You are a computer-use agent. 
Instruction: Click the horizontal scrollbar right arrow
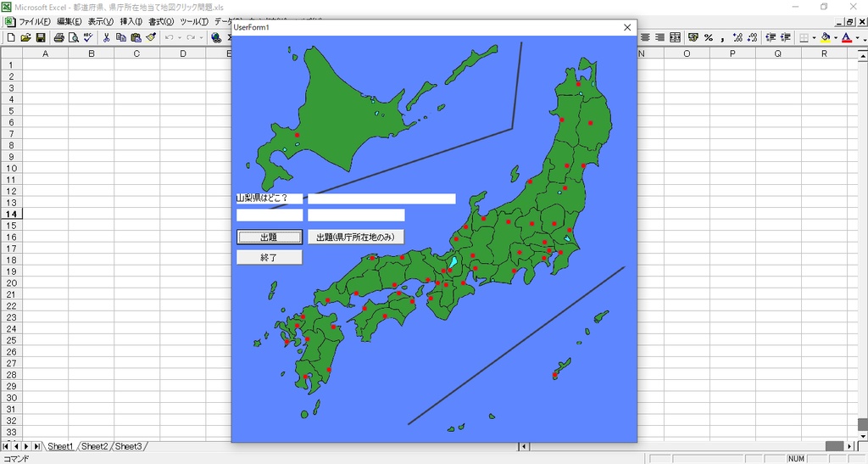pos(849,446)
